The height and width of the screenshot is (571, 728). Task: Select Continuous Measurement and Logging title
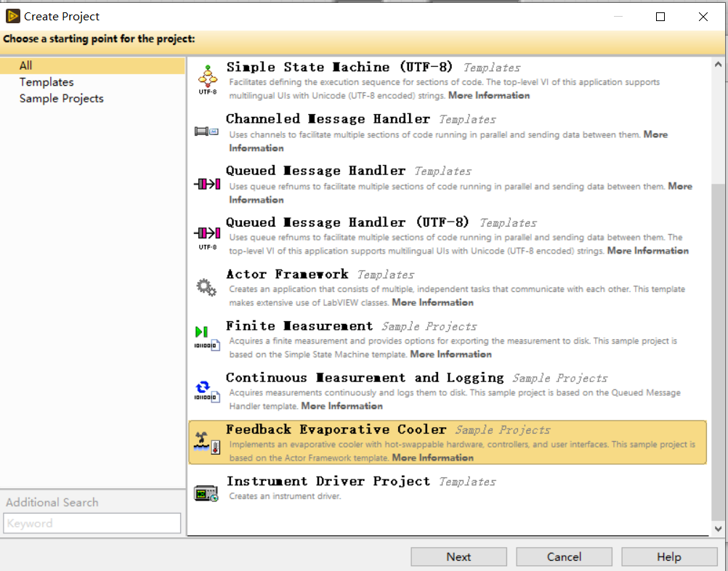365,378
